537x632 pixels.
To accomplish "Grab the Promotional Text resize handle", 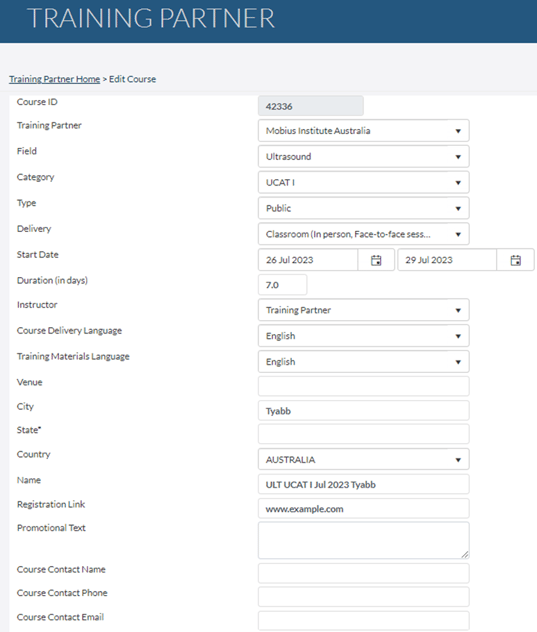I will pyautogui.click(x=465, y=555).
